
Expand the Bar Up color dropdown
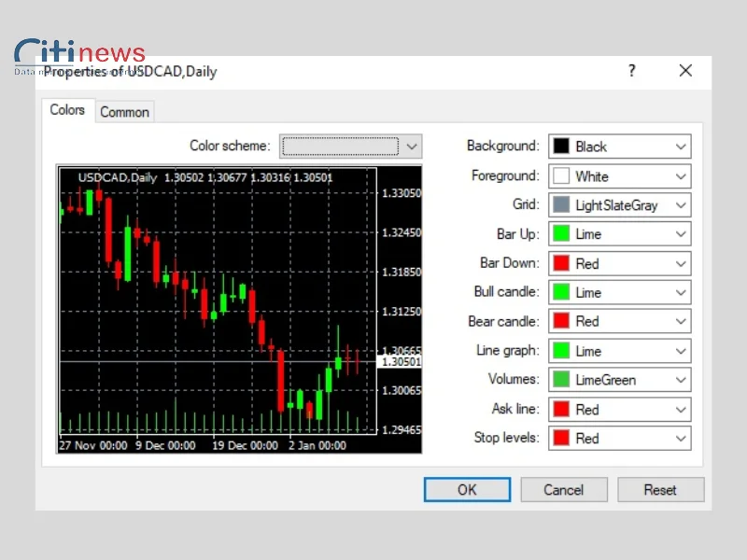[x=619, y=234]
